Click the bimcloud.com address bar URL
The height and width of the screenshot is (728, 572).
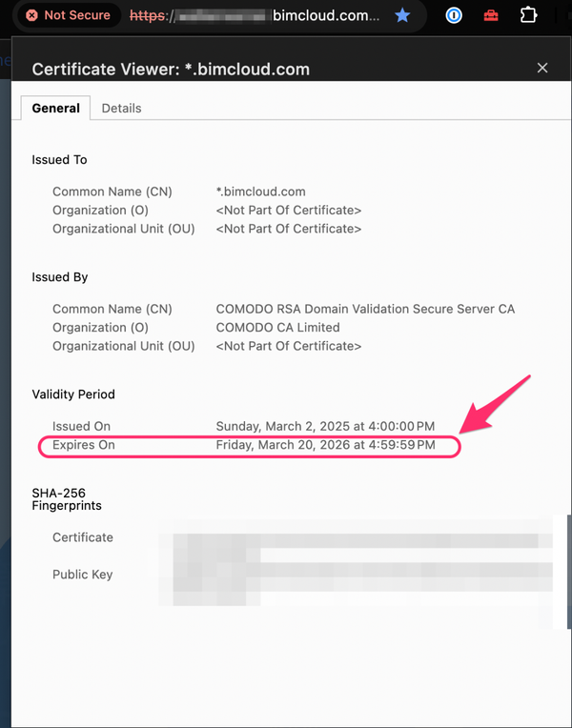click(255, 15)
